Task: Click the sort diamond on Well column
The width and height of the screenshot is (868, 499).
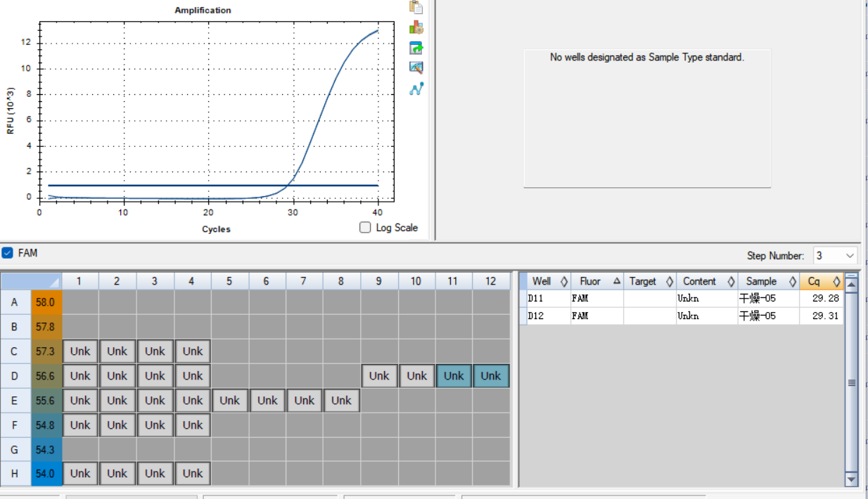Action: pyautogui.click(x=563, y=281)
